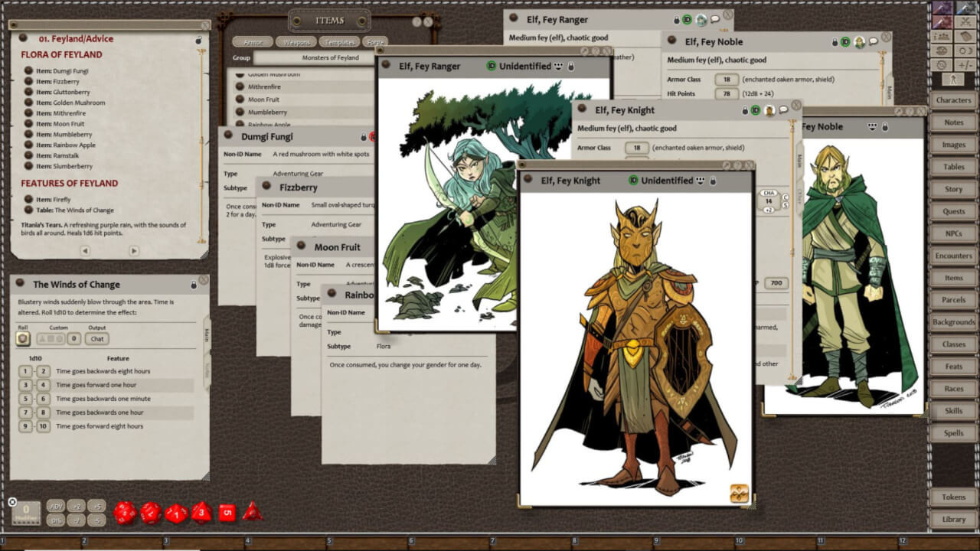980x551 pixels.
Task: Switch to the Armor tab in the Items window
Action: pyautogui.click(x=253, y=41)
